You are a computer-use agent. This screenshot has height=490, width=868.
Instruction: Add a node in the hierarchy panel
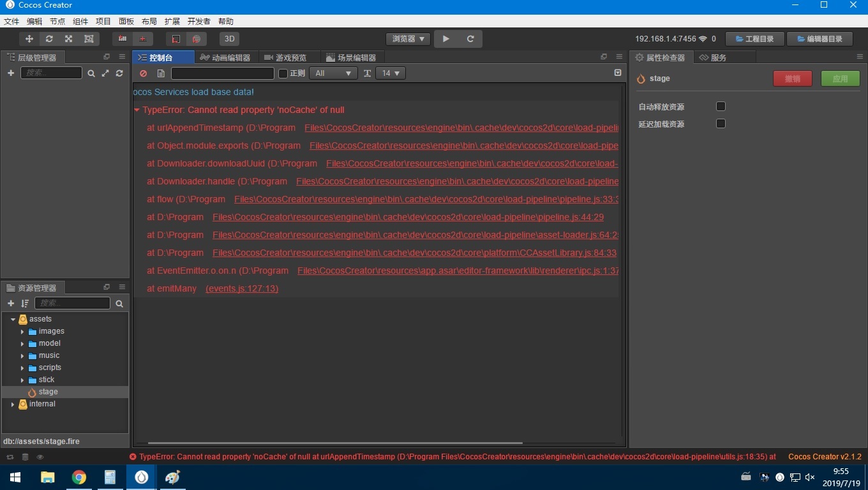[11, 73]
